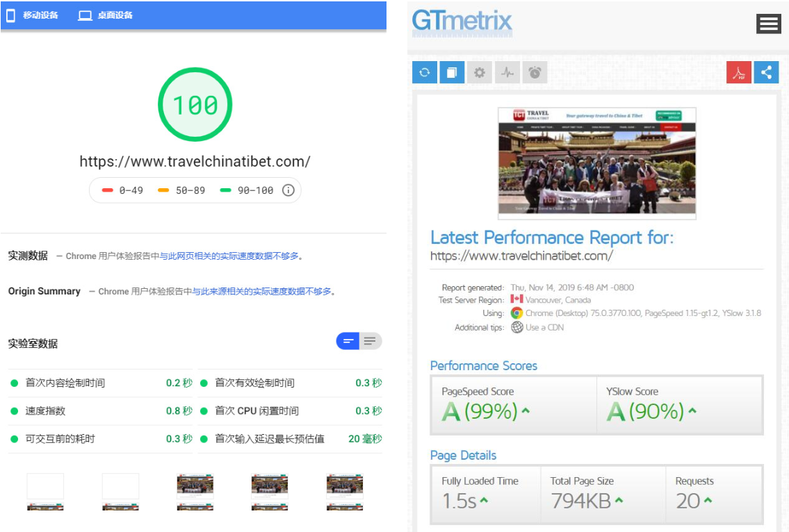
Task: Open GTmetrix page settings gear icon
Action: [x=479, y=72]
